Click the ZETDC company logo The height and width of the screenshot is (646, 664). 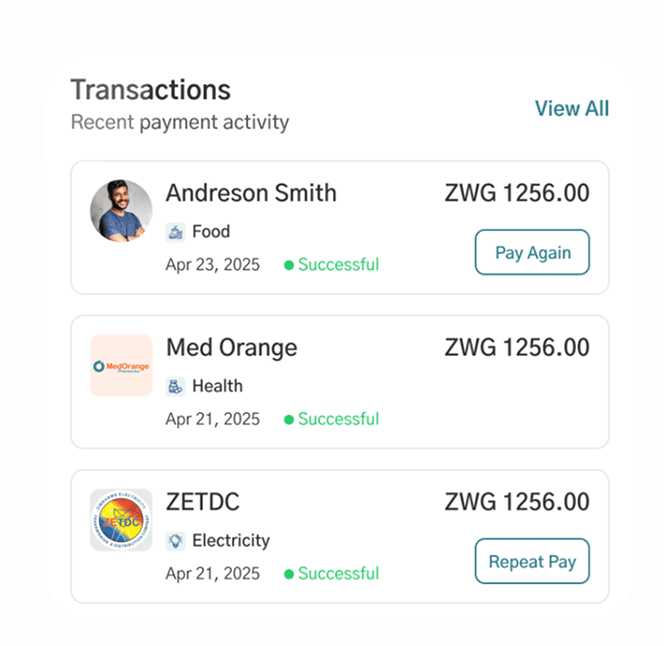point(121,520)
